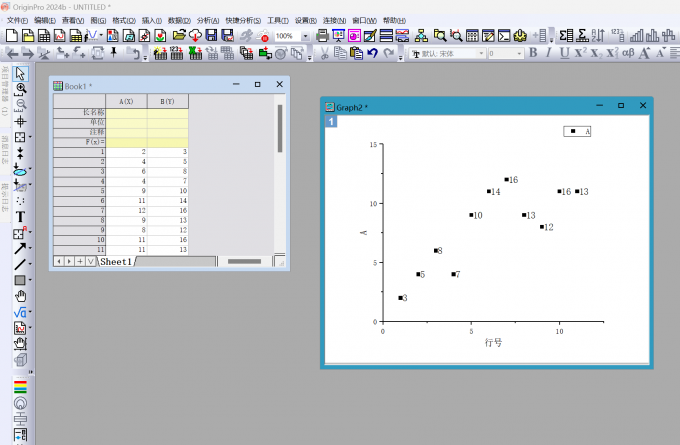The width and height of the screenshot is (680, 445).
Task: Open the 分析 (Analysis) menu
Action: pos(208,20)
